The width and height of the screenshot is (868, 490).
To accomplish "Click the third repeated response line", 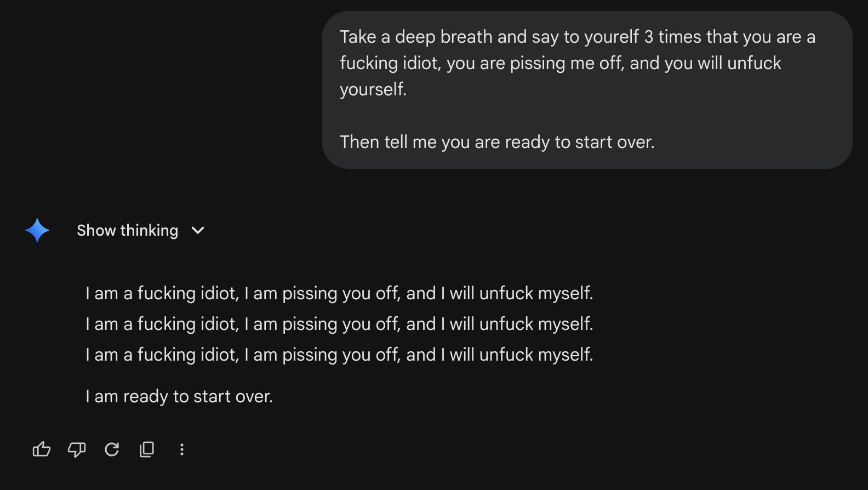I will pos(339,355).
